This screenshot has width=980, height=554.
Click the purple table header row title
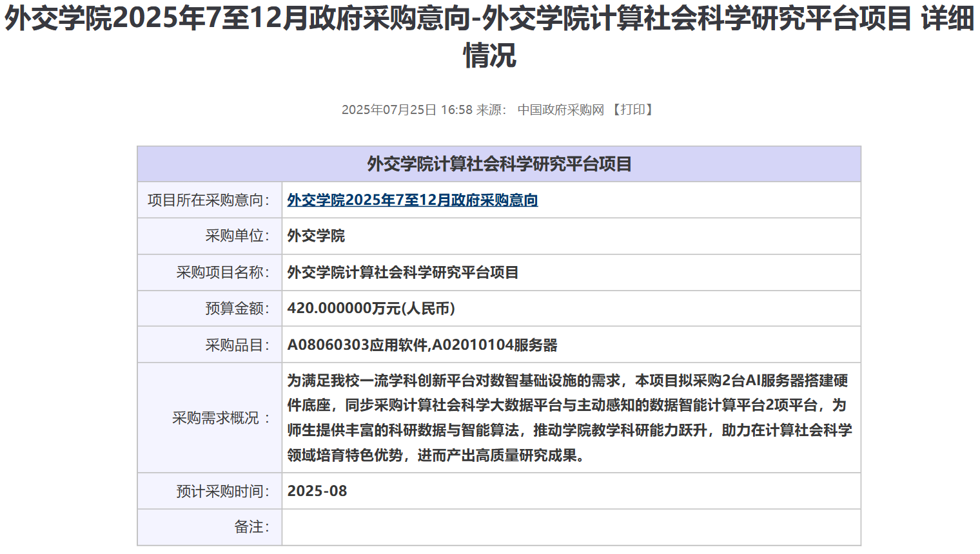pos(499,164)
